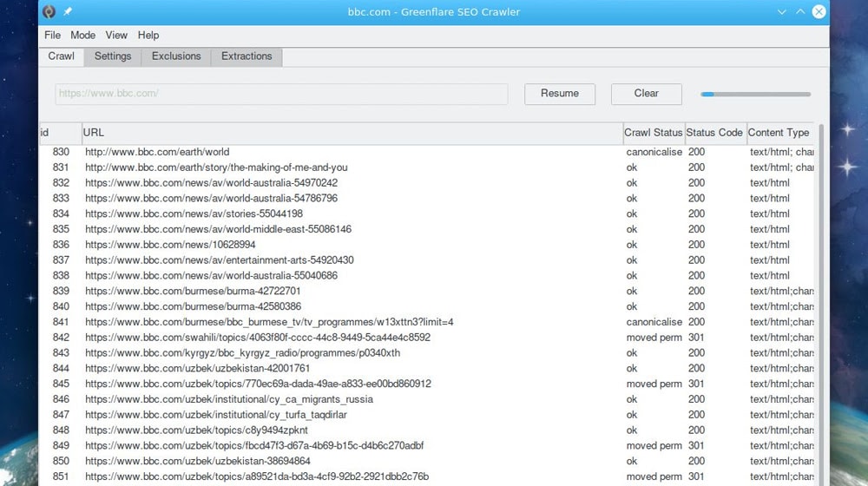
Task: Select URL ending world-middle-east-55086146
Action: click(218, 230)
